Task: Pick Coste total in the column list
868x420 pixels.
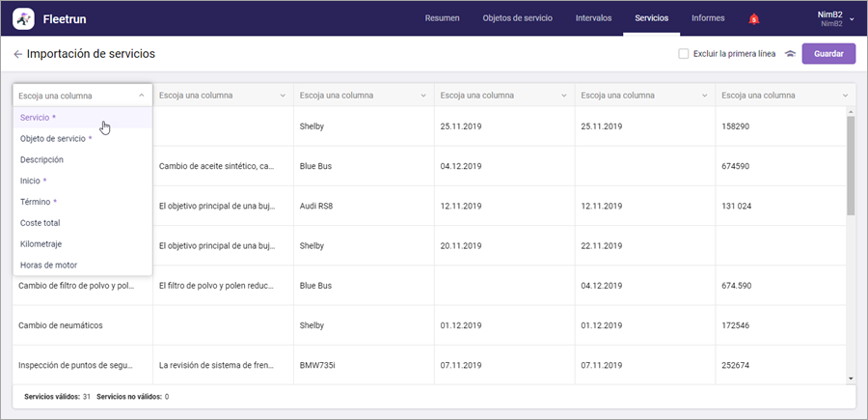Action: click(41, 223)
